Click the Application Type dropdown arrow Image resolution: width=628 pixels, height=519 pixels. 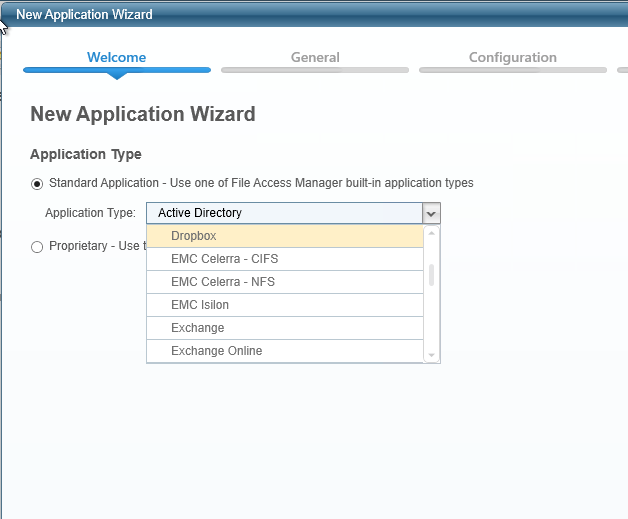(430, 213)
